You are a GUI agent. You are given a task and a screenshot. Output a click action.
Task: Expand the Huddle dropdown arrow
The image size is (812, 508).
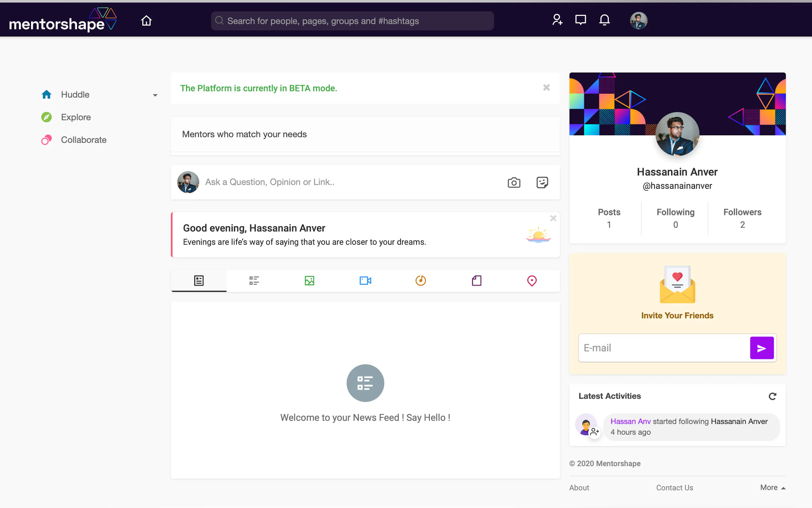pyautogui.click(x=155, y=95)
